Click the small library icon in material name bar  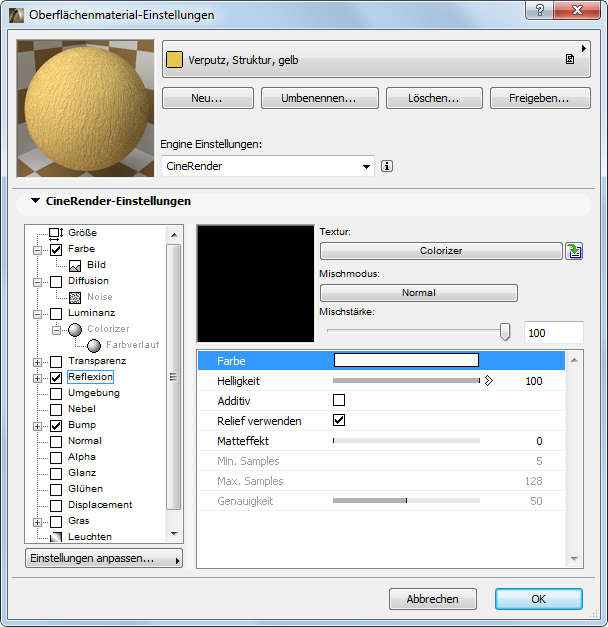tap(570, 60)
